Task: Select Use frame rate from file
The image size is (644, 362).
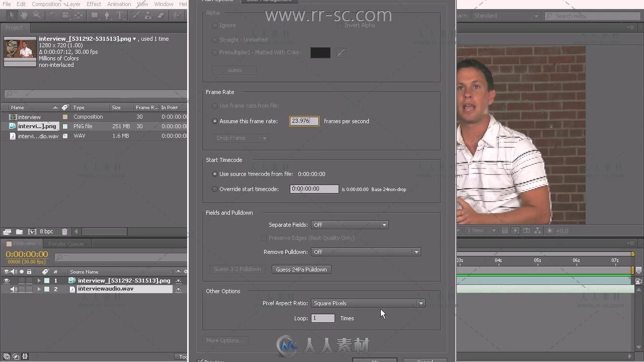Action: tap(215, 106)
